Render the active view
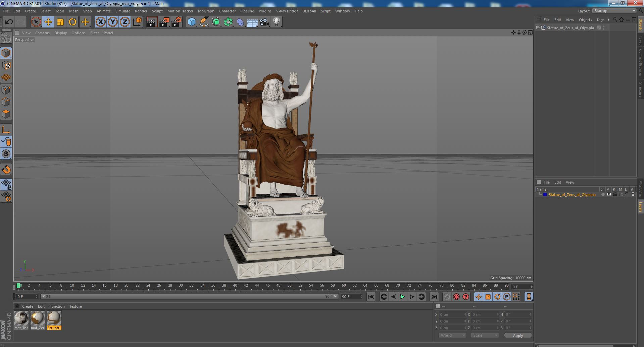The height and width of the screenshot is (347, 644). coord(152,22)
